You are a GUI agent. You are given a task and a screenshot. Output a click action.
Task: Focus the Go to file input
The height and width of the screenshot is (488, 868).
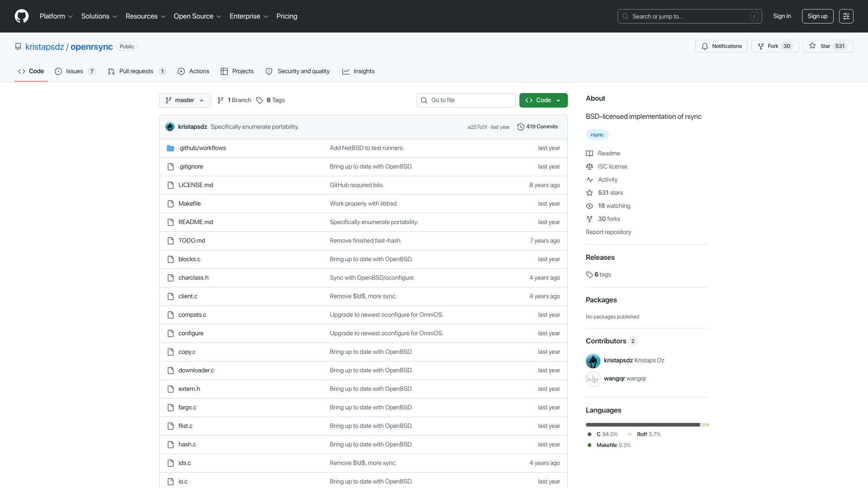[x=466, y=100]
